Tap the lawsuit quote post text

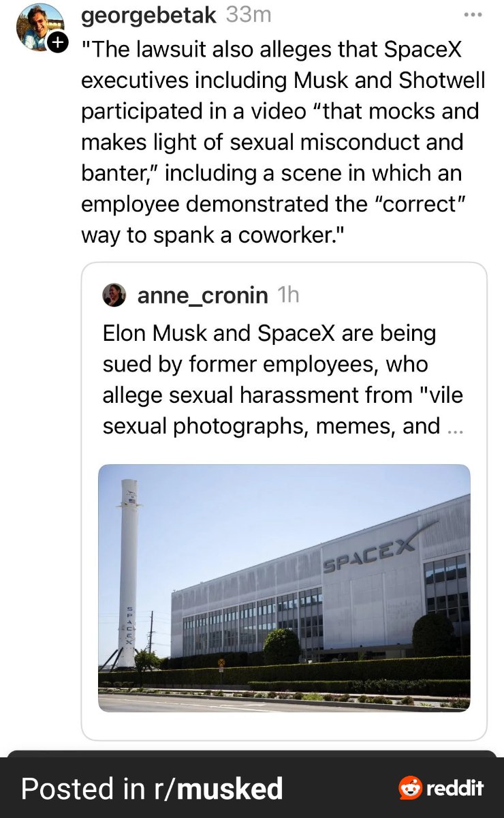283,142
